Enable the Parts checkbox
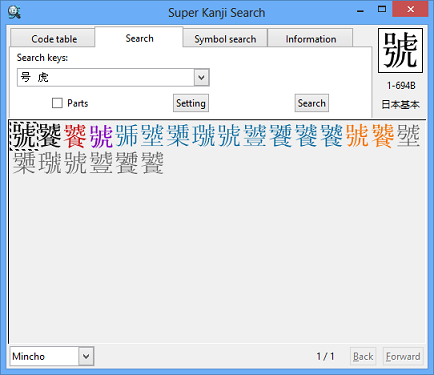Viewport: 434px width, 375px height. [57, 103]
